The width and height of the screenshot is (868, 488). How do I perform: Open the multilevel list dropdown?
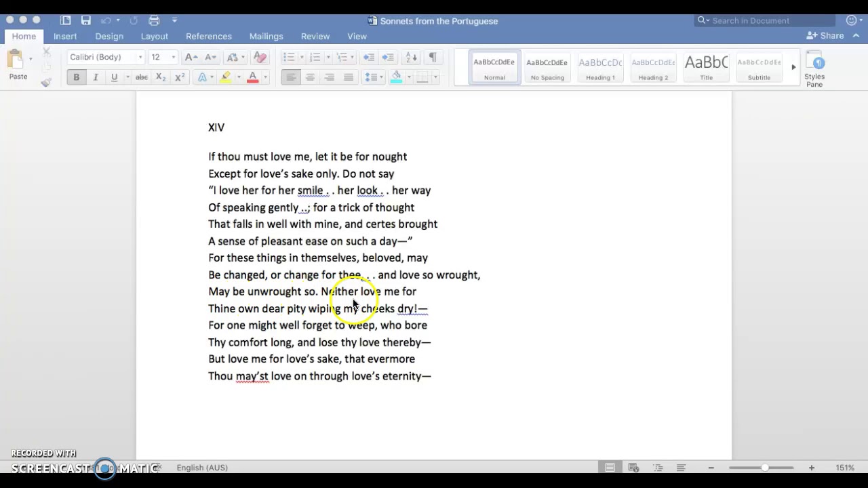click(x=345, y=57)
